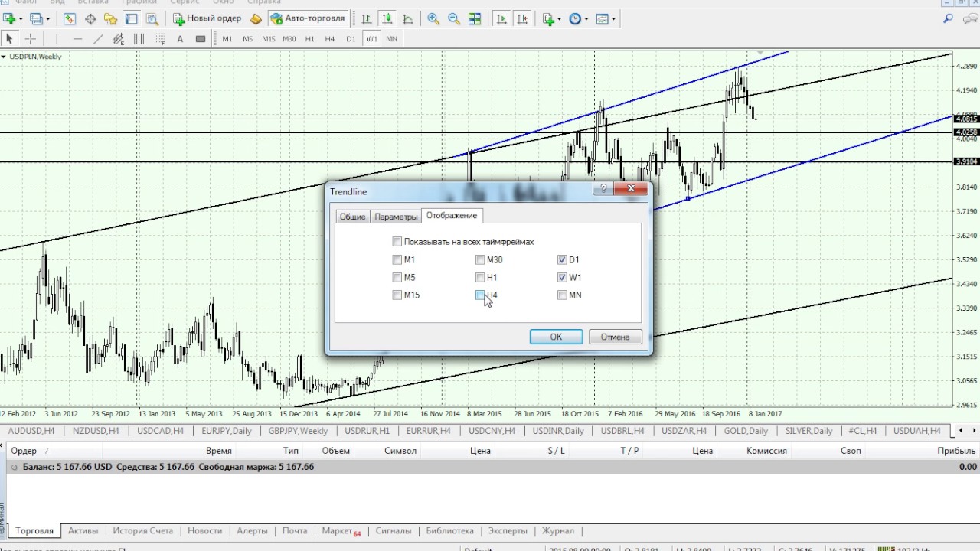Zoom in on the chart

(x=433, y=18)
